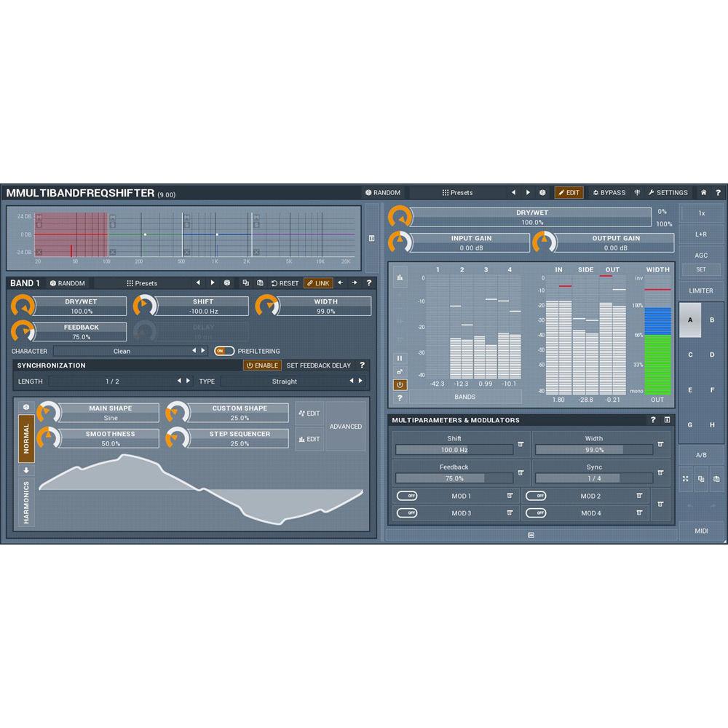The image size is (728, 728).
Task: Copy Band 1 settings with the copy icon
Action: click(246, 283)
